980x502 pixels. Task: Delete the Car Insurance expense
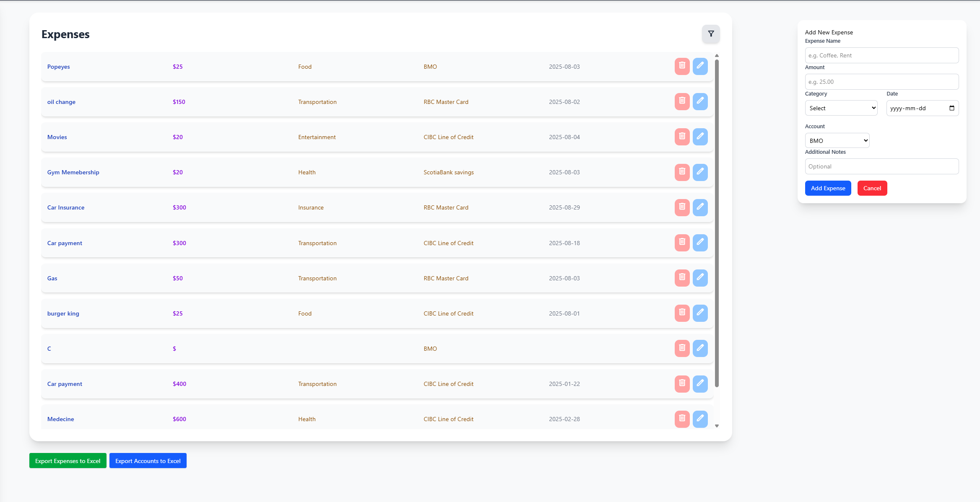click(x=682, y=207)
